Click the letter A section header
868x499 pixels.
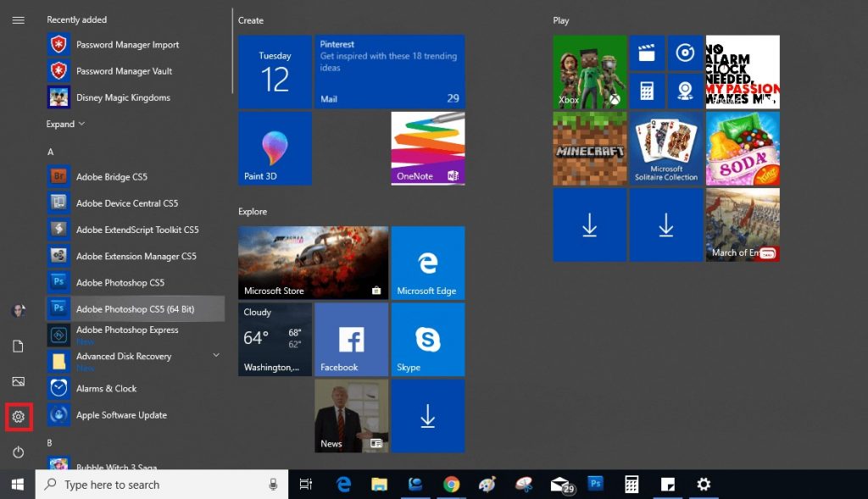pyautogui.click(x=50, y=152)
